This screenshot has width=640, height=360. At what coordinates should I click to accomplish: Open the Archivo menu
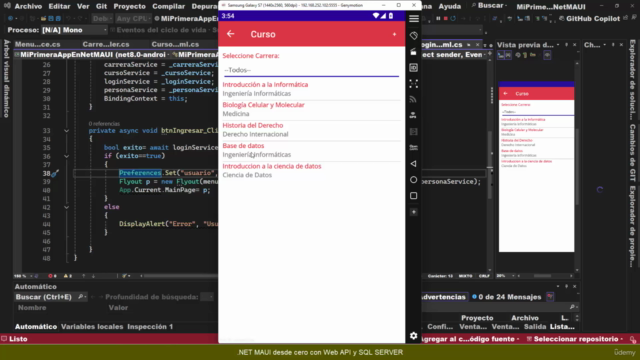(28, 7)
